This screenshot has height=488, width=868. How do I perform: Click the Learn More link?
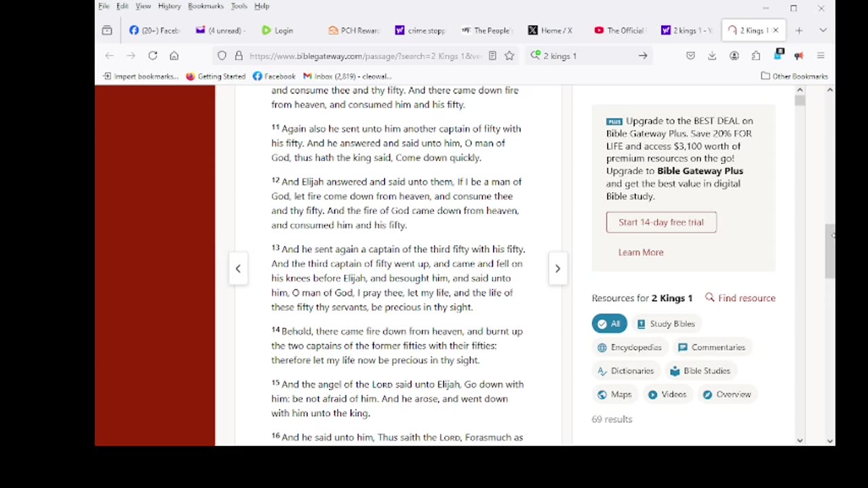pyautogui.click(x=641, y=252)
